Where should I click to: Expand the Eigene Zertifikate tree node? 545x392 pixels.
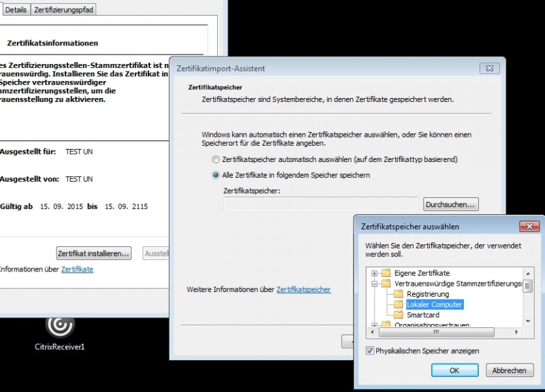coord(375,273)
